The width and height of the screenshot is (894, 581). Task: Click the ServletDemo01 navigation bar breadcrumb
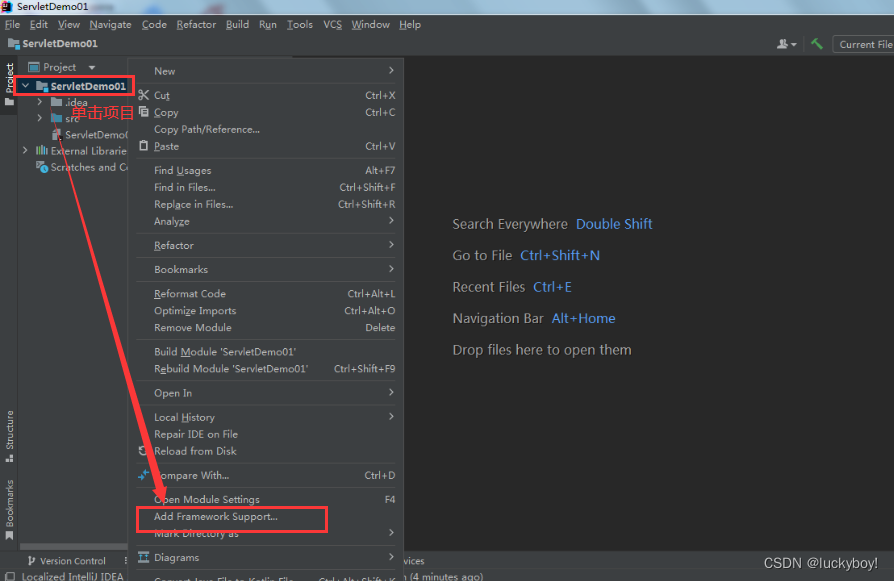53,43
